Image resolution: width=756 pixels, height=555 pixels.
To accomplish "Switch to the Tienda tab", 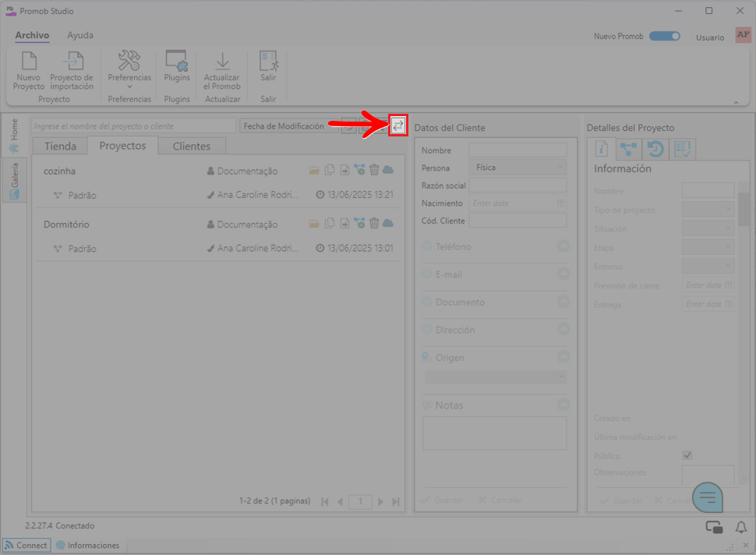I will point(60,146).
